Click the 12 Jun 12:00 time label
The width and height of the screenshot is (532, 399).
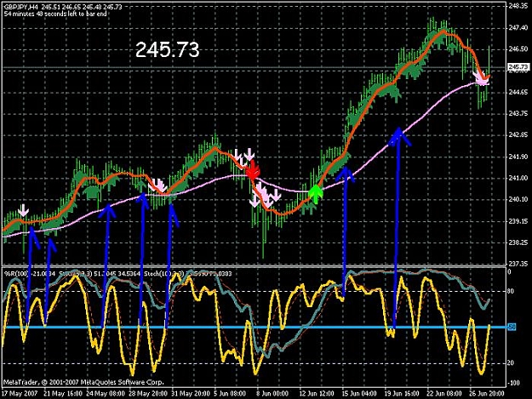click(317, 394)
